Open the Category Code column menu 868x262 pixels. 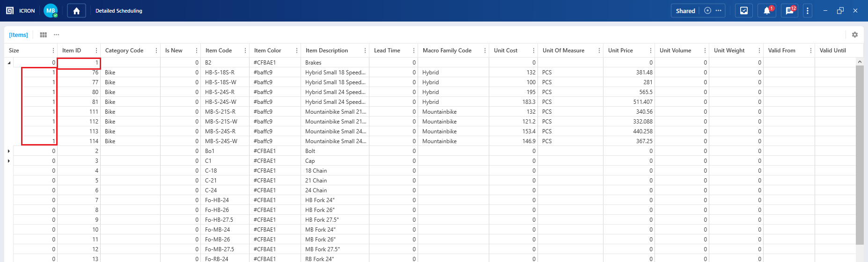pyautogui.click(x=156, y=51)
